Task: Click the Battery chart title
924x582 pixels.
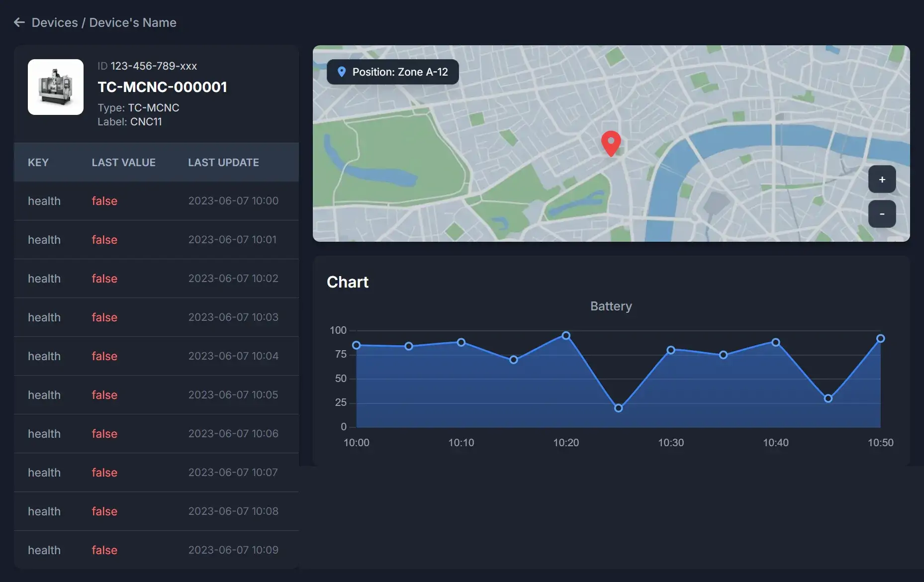Action: tap(611, 306)
